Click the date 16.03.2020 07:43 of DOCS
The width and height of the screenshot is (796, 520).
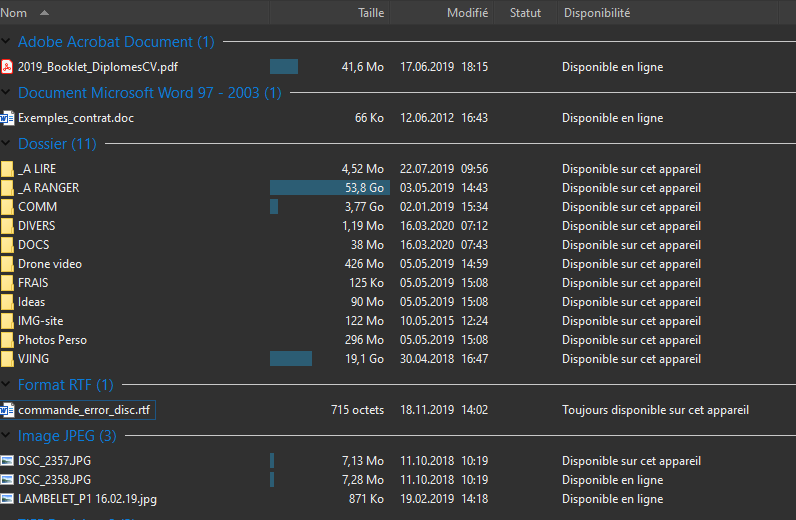[x=444, y=245]
